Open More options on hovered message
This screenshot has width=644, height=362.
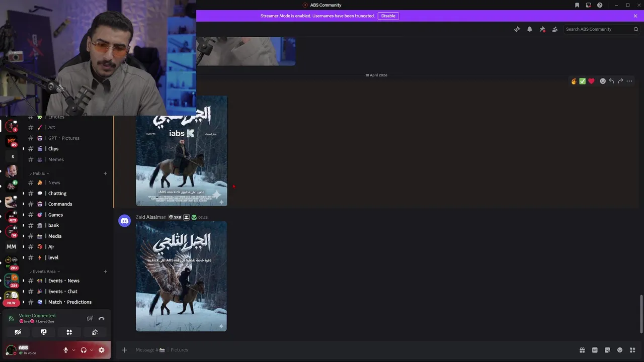[629, 81]
